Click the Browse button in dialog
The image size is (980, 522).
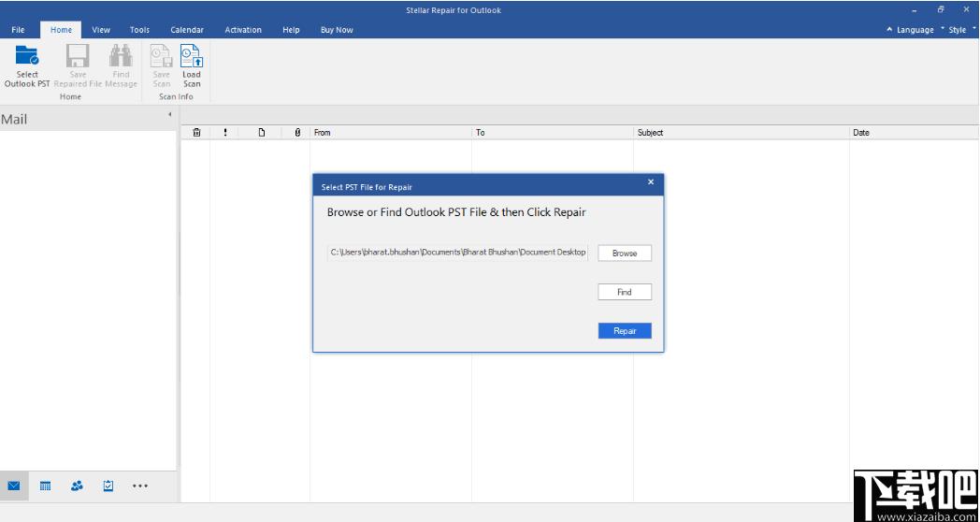coord(625,254)
